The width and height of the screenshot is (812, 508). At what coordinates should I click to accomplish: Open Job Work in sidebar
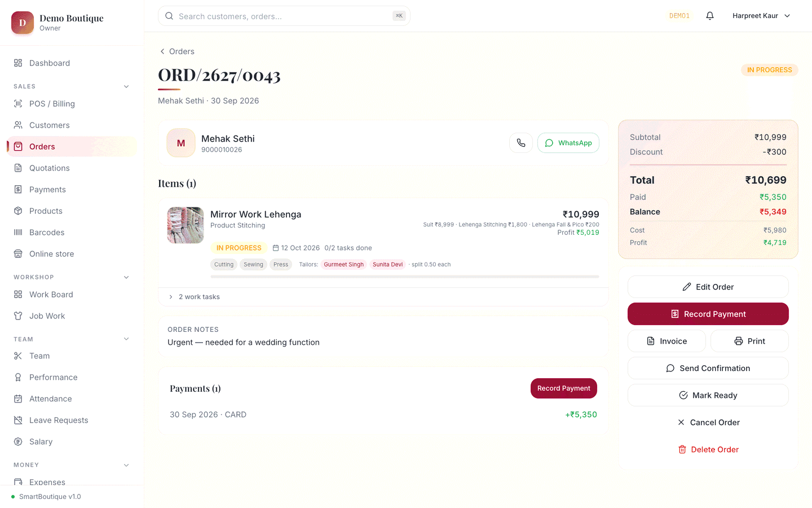(x=72, y=316)
